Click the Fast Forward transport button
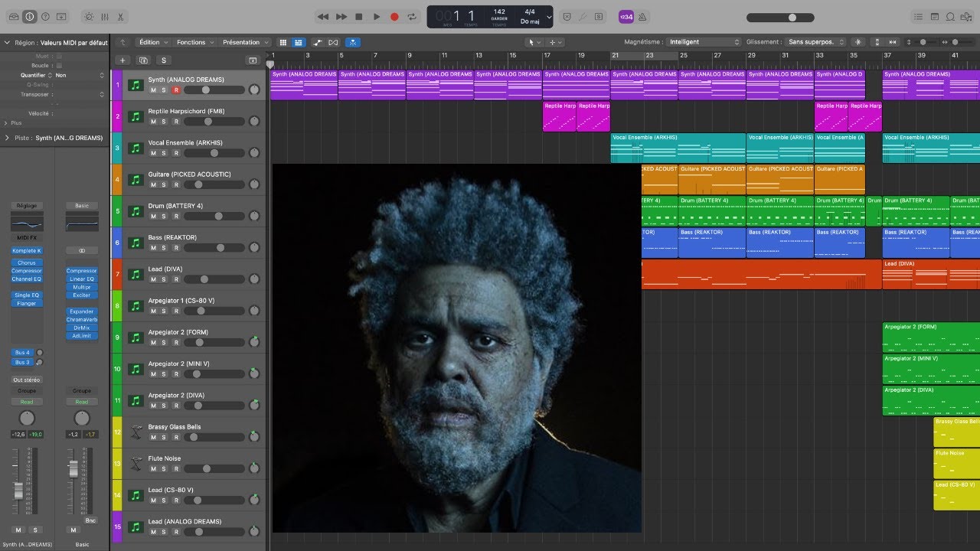This screenshot has width=980, height=551. (341, 16)
